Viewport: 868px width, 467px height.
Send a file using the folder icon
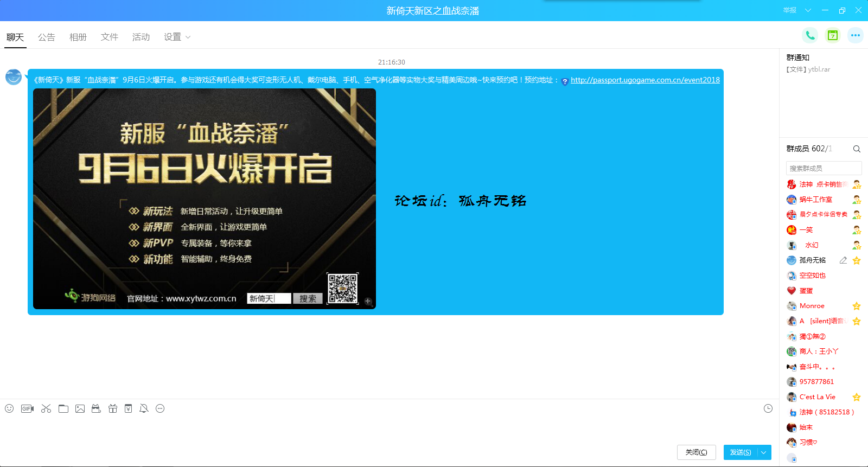(x=63, y=408)
